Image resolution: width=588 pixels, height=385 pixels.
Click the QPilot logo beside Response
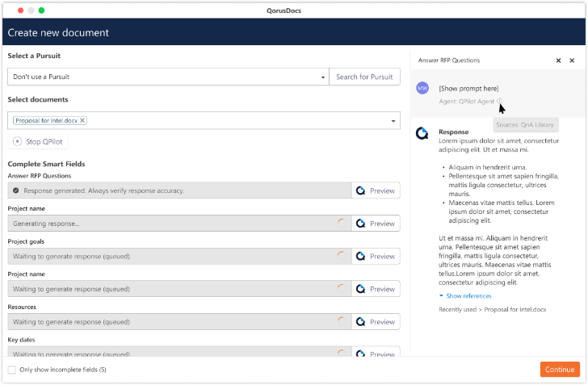422,133
